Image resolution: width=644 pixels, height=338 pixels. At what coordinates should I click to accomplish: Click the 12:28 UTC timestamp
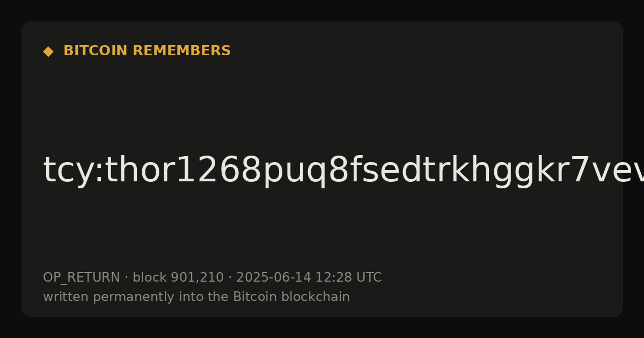348,277
